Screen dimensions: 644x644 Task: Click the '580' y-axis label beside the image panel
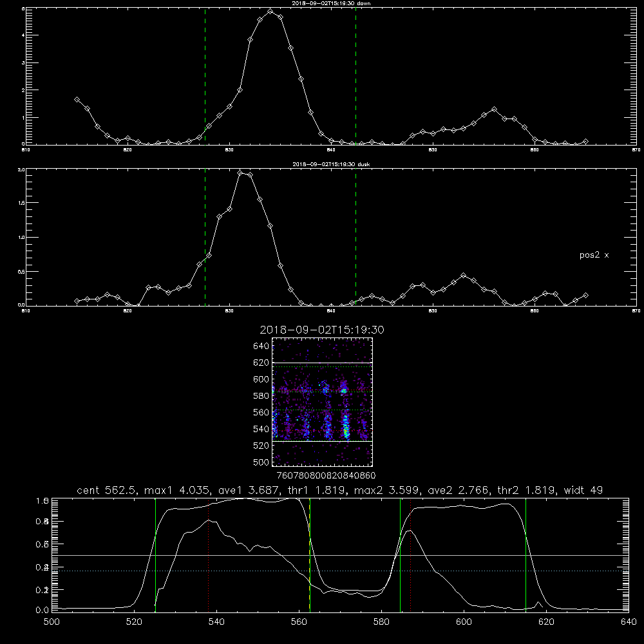pos(261,396)
